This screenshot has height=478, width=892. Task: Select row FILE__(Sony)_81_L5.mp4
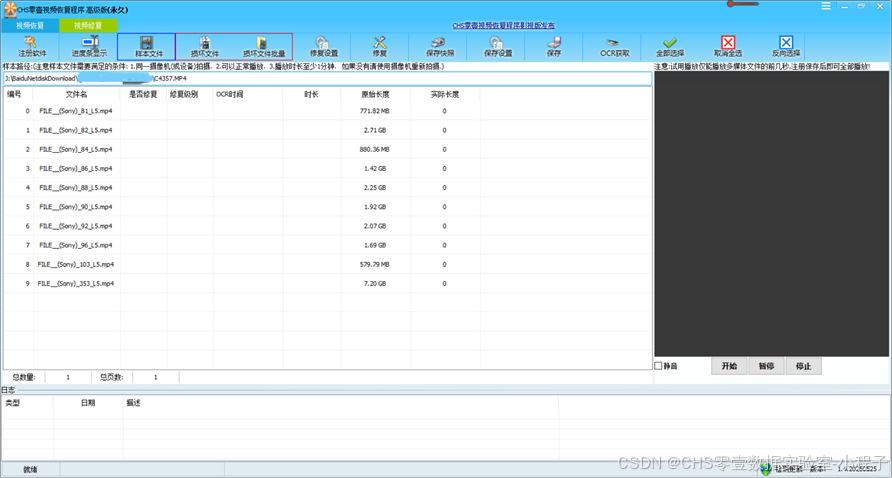(x=327, y=111)
